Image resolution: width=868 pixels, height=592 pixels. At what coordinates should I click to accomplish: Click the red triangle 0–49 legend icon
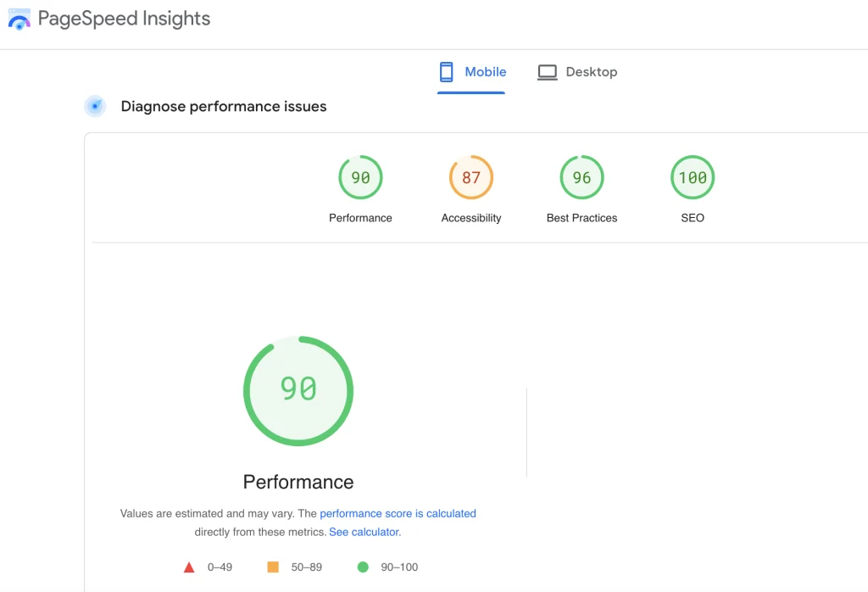(189, 567)
